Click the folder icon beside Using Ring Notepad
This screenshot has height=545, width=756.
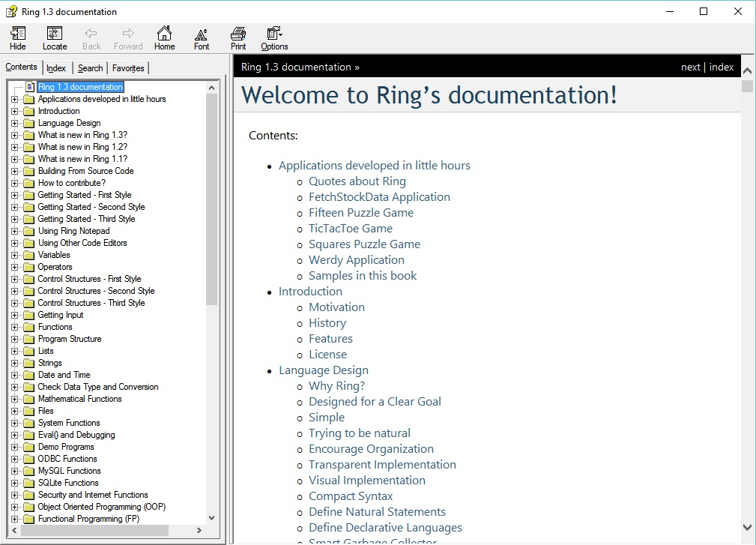(x=29, y=231)
